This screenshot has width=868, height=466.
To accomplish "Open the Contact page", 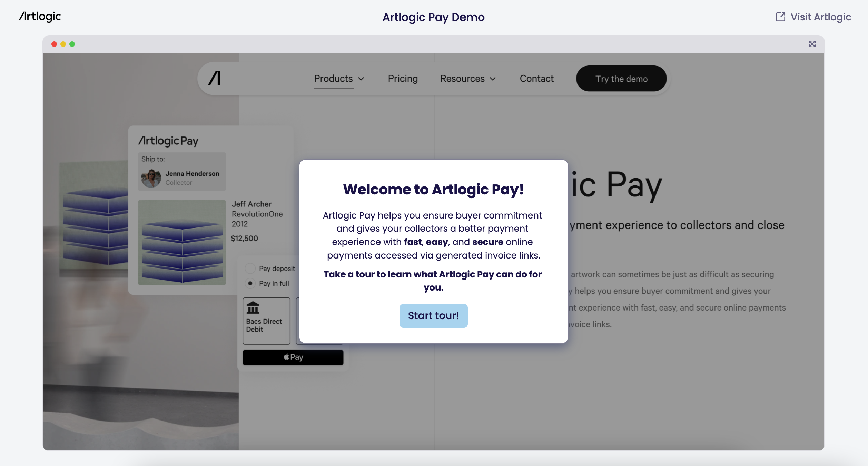I will coord(536,79).
